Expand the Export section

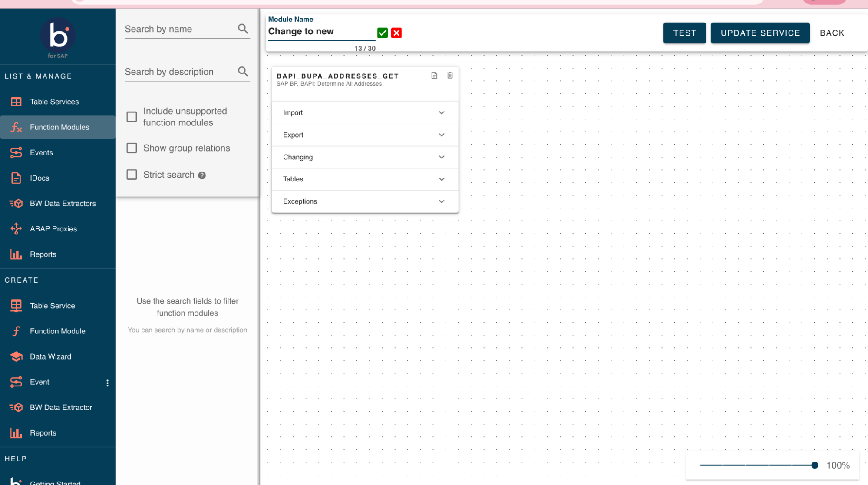coord(365,135)
